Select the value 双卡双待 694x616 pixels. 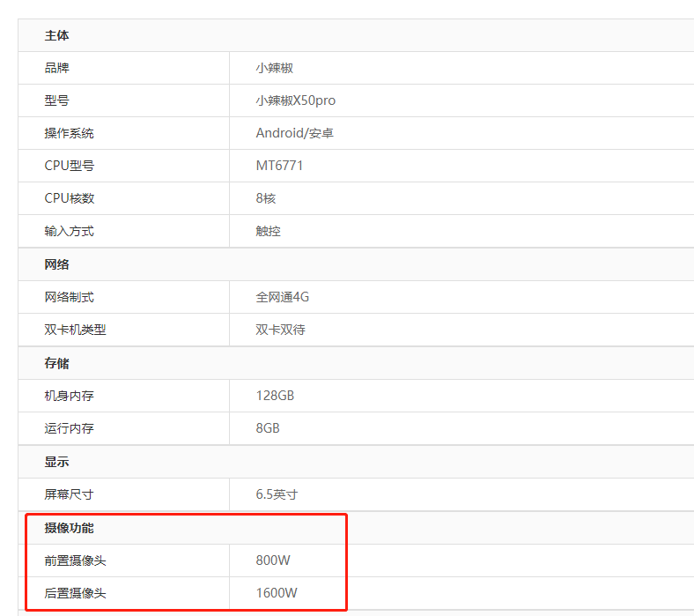281,330
